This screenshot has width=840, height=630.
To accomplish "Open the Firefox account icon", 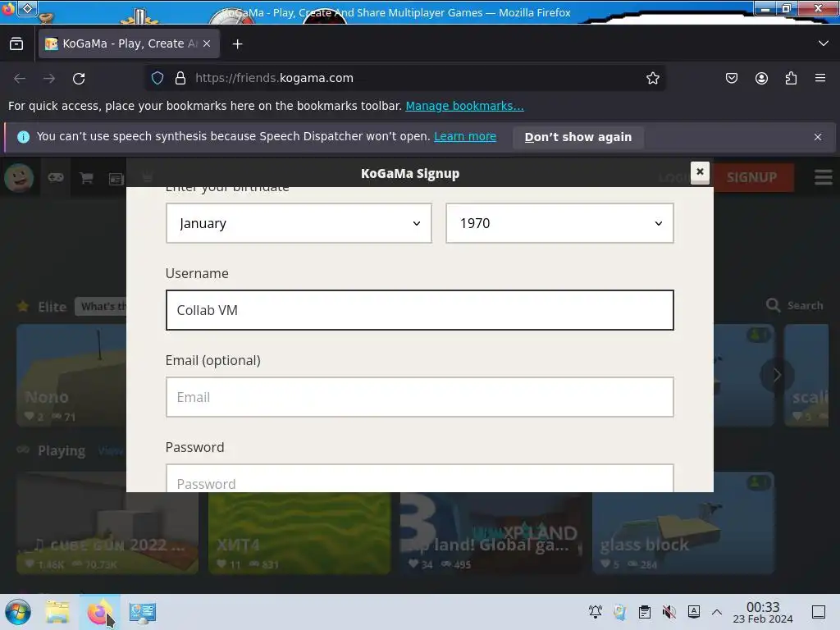I will pyautogui.click(x=761, y=78).
